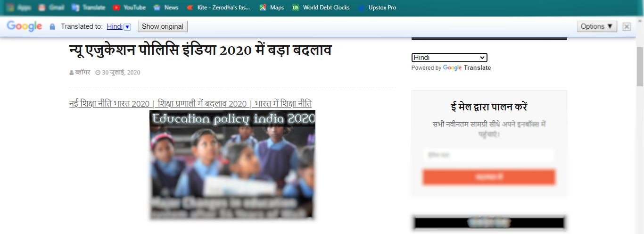Click the Show original button
Screen dimensions: 644x234
point(163,26)
